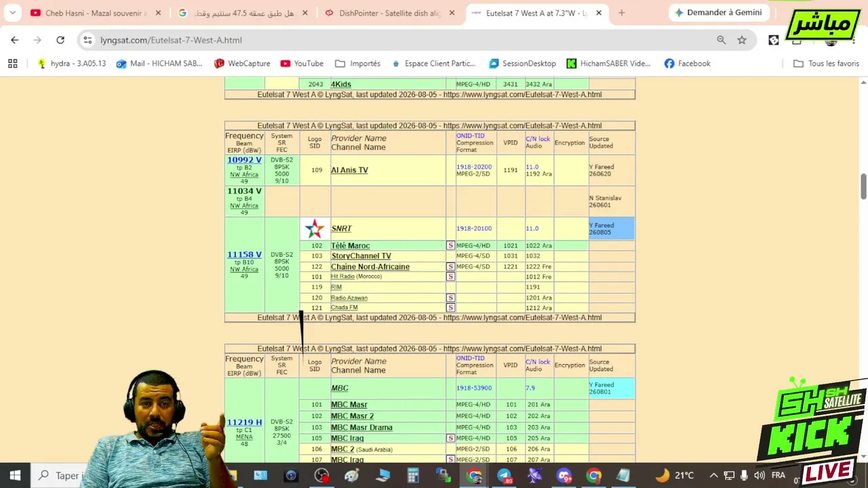The width and height of the screenshot is (868, 488).
Task: Open the 11219 H frequency link
Action: (x=244, y=422)
